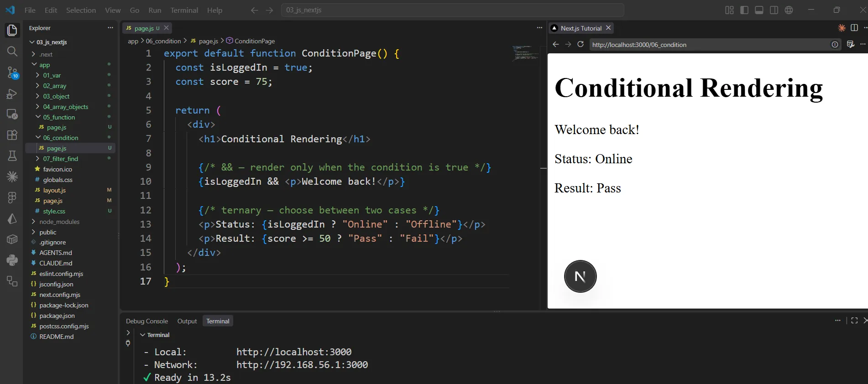Screen dimensions: 868x384
Task: Open the Selection menu
Action: pyautogui.click(x=81, y=10)
